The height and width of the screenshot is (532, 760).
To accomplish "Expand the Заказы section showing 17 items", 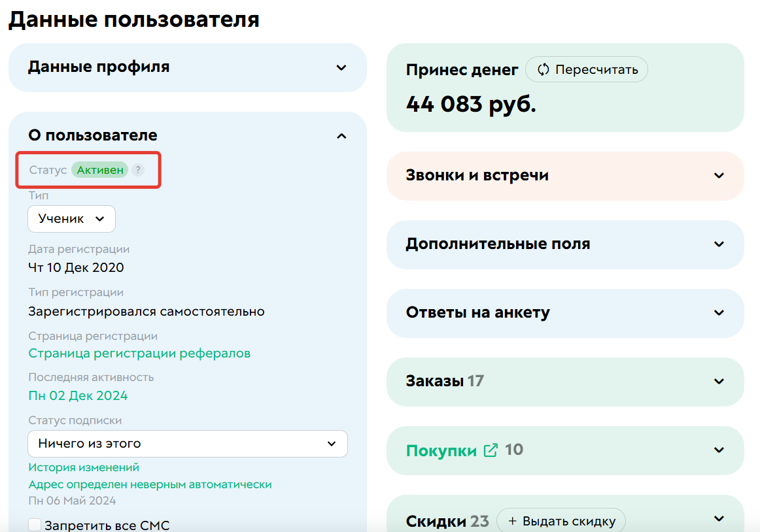I will 718,382.
